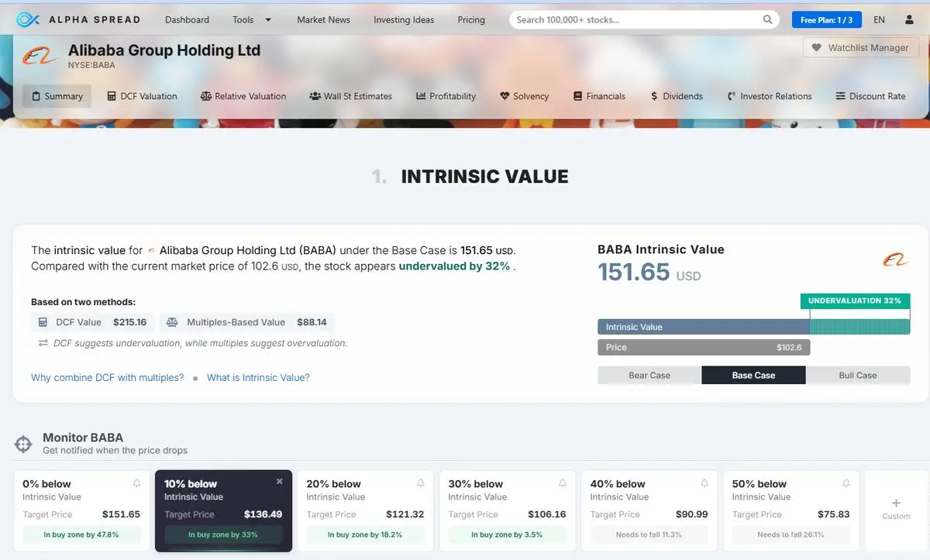The image size is (930, 560).
Task: Open the Dashboard menu item
Action: tap(187, 19)
